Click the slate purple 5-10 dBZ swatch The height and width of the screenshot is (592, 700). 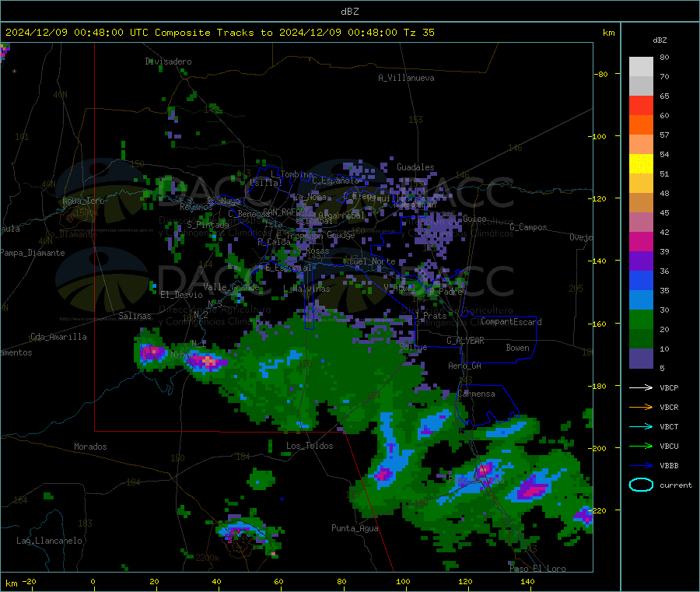pyautogui.click(x=641, y=358)
